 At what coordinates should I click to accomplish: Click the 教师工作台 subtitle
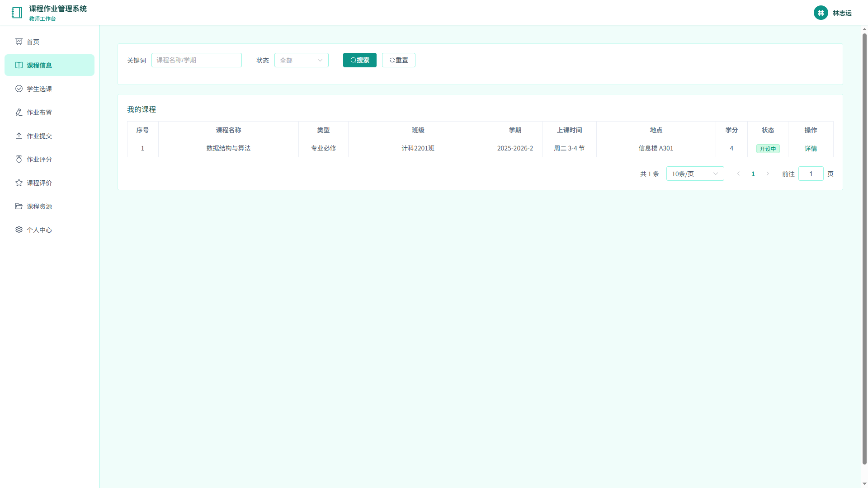click(x=42, y=19)
